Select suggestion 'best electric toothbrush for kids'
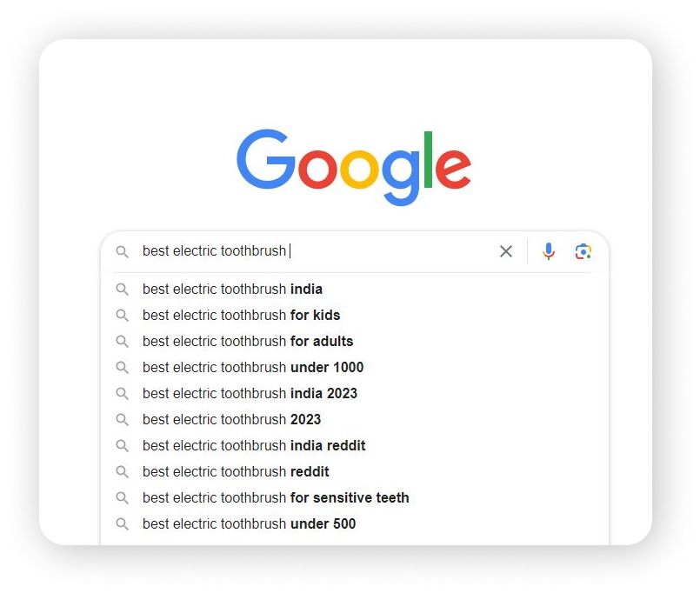This screenshot has width=700, height=593. pos(355,316)
